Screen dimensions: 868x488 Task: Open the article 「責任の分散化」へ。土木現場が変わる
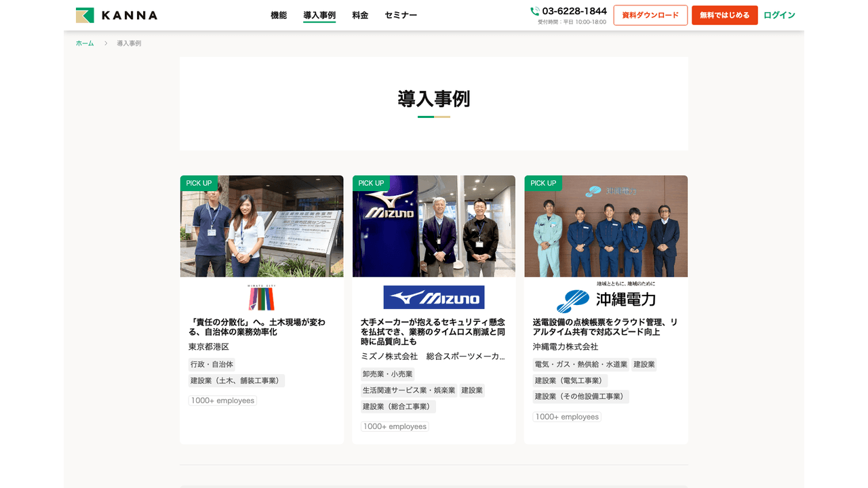click(x=257, y=327)
